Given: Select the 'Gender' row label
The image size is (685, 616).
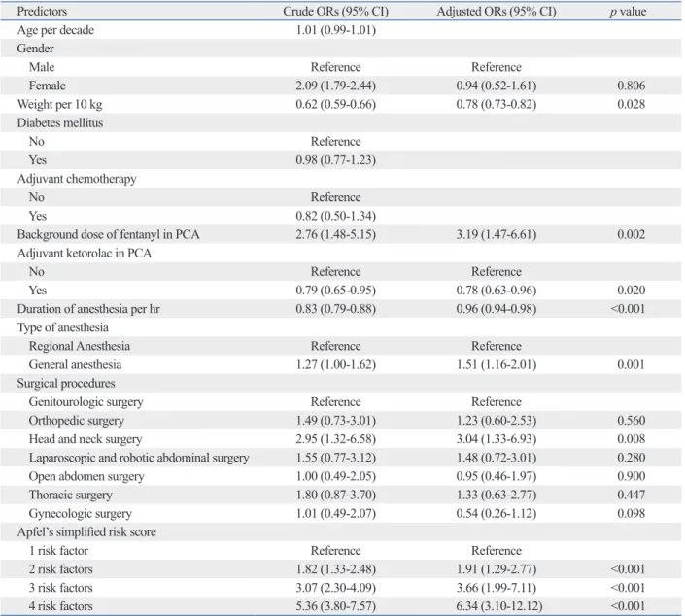Looking at the screenshot, I should 35,49.
